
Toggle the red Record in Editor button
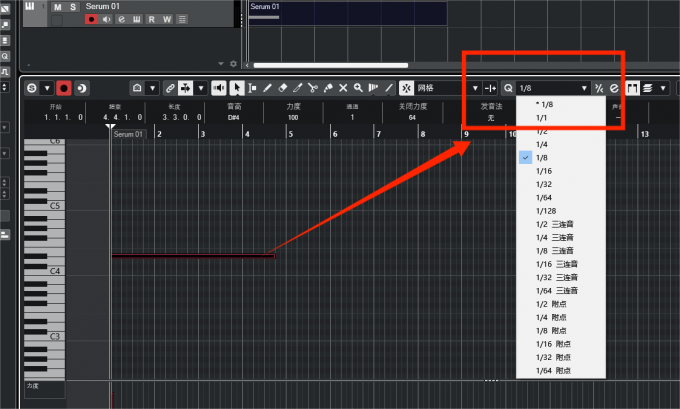pos(64,88)
